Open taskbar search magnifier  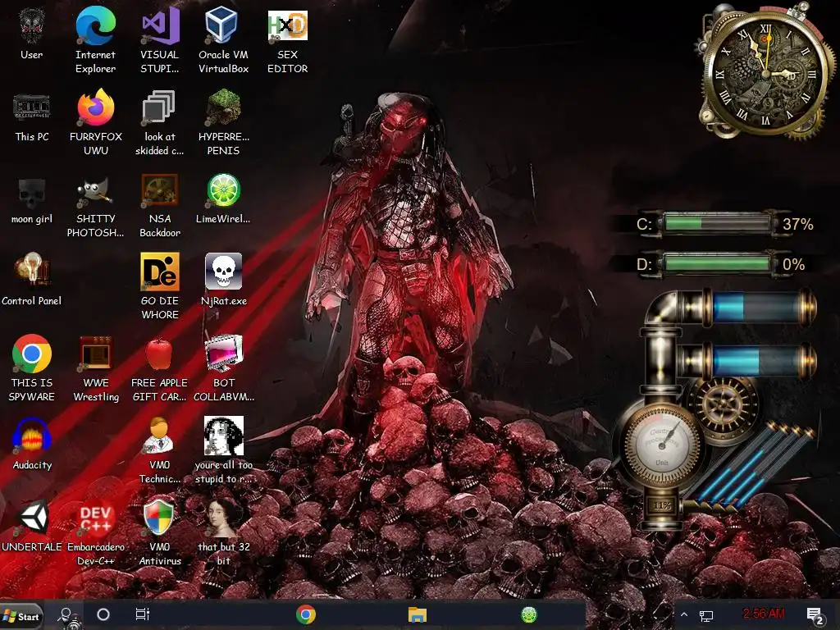[67, 615]
